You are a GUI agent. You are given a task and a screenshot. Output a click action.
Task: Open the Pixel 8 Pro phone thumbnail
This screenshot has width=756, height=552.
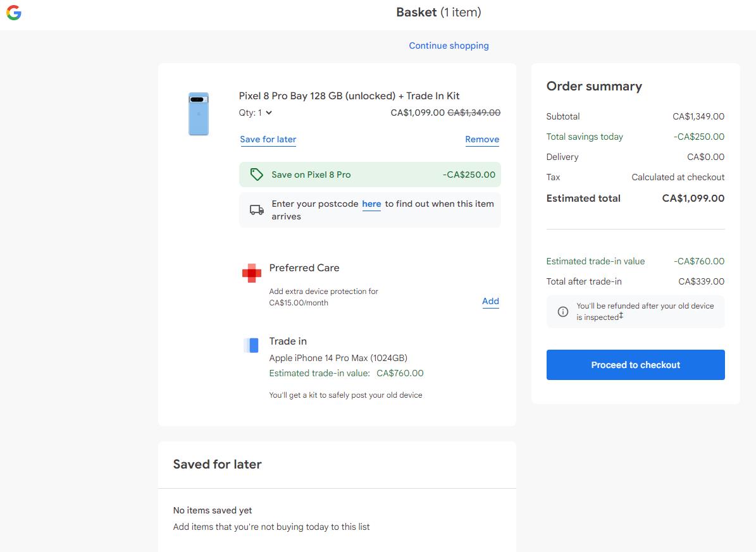199,114
